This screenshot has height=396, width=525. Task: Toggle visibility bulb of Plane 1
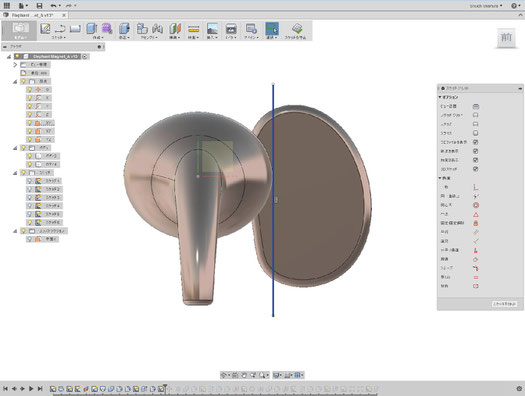click(x=30, y=239)
